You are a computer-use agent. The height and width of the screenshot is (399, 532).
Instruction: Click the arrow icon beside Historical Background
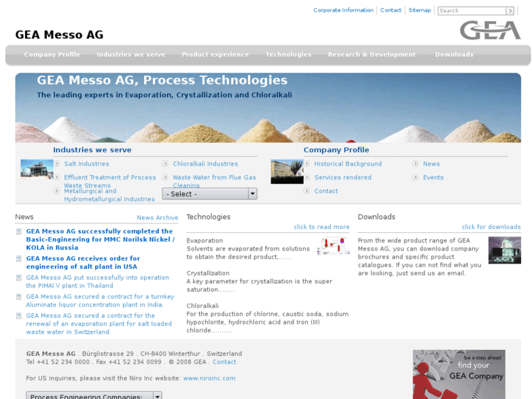click(307, 164)
